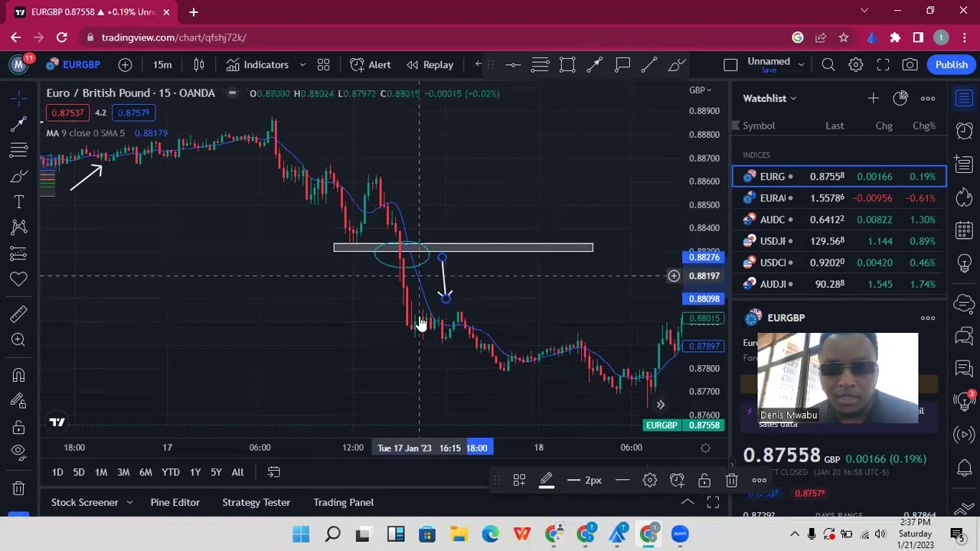Set the All date range
This screenshot has height=551, width=980.
pyautogui.click(x=237, y=472)
